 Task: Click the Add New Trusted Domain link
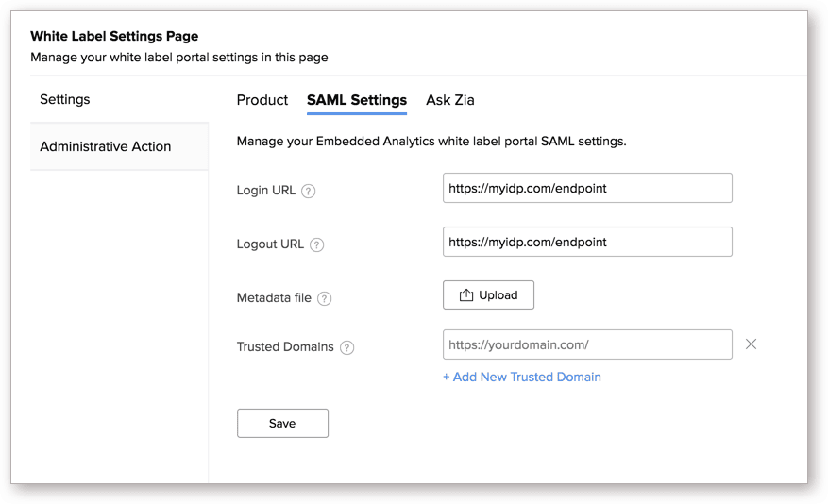pos(522,377)
